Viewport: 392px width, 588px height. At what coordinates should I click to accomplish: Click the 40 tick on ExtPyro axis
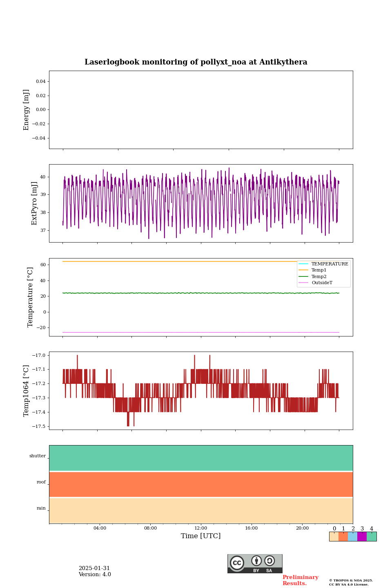pyautogui.click(x=43, y=177)
